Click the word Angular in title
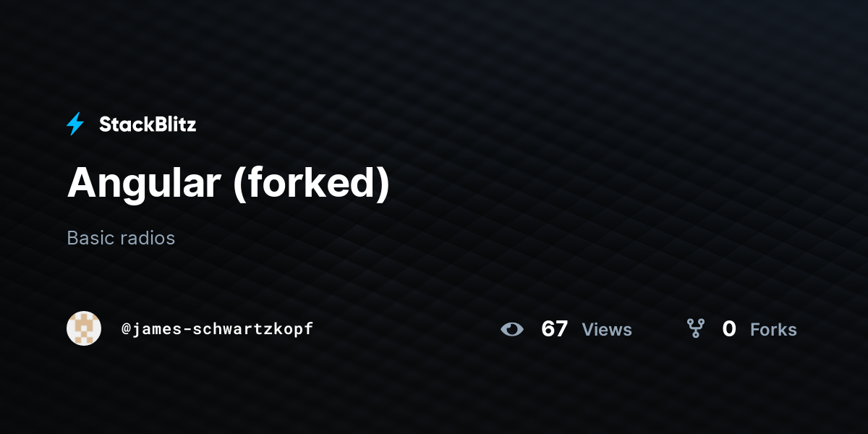This screenshot has height=434, width=868. click(144, 182)
